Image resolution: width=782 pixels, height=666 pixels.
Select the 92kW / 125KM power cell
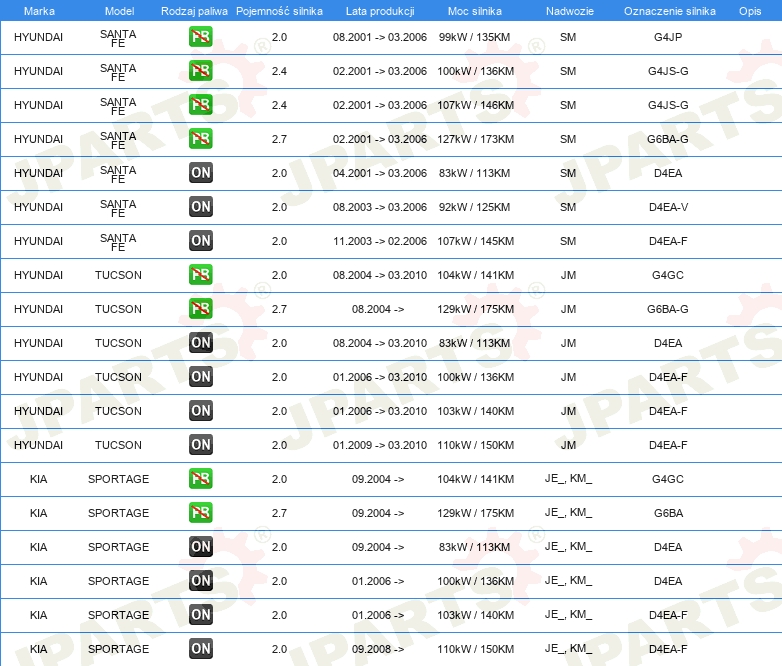coord(474,207)
